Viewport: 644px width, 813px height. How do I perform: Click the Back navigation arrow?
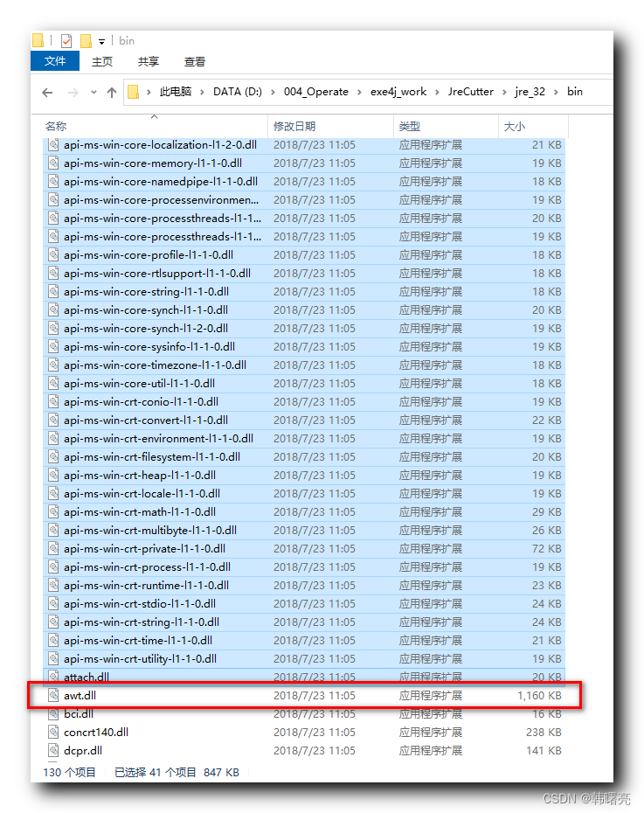48,93
